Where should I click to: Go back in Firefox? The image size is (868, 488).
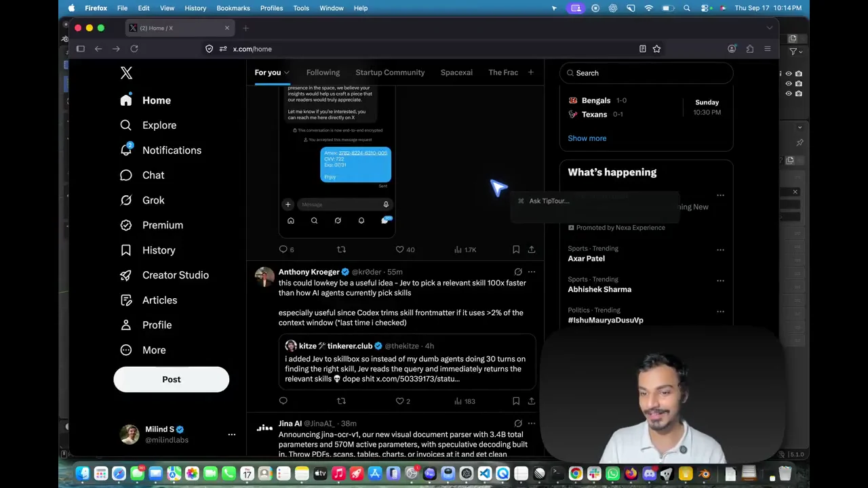(x=98, y=49)
